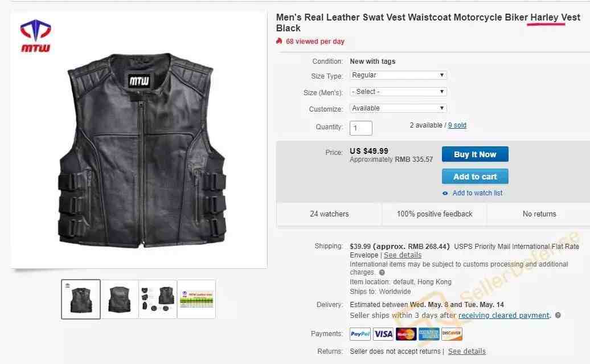This screenshot has height=364, width=590.
Task: Click the MTW seller logo icon
Action: (x=35, y=35)
